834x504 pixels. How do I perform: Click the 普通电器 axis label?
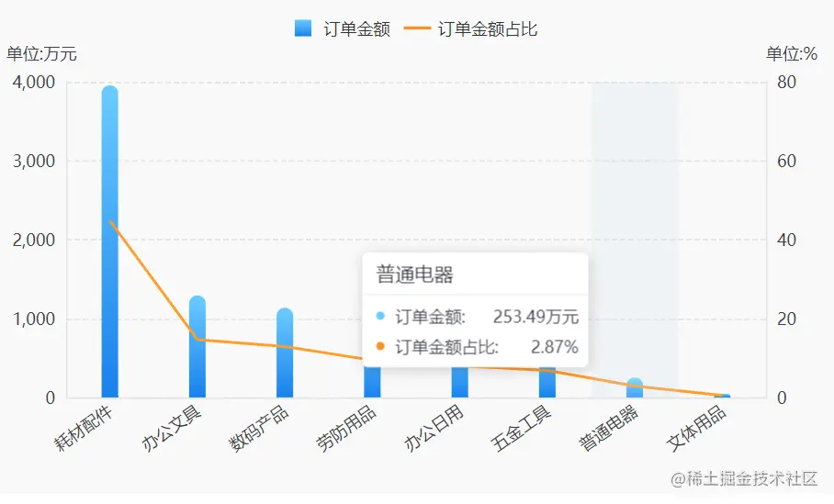click(608, 429)
